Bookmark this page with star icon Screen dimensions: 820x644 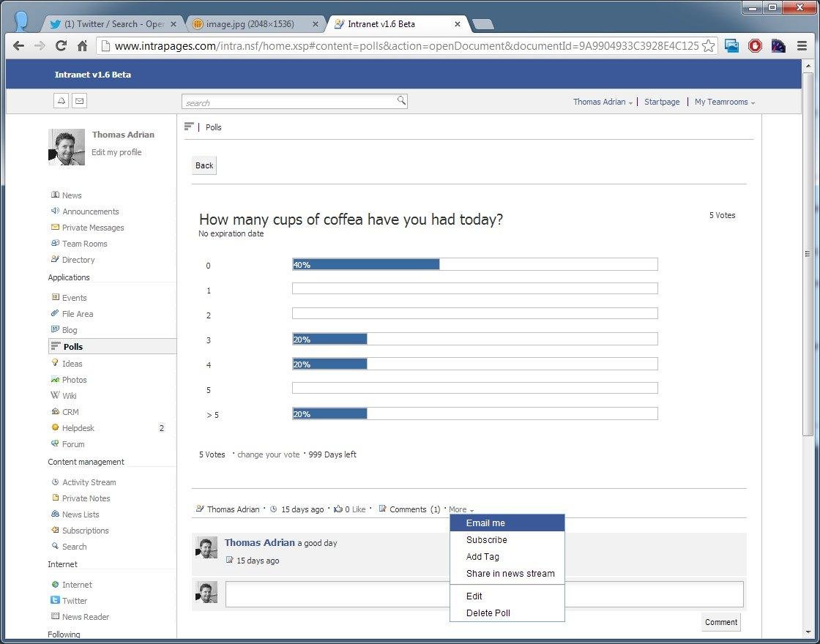click(708, 45)
